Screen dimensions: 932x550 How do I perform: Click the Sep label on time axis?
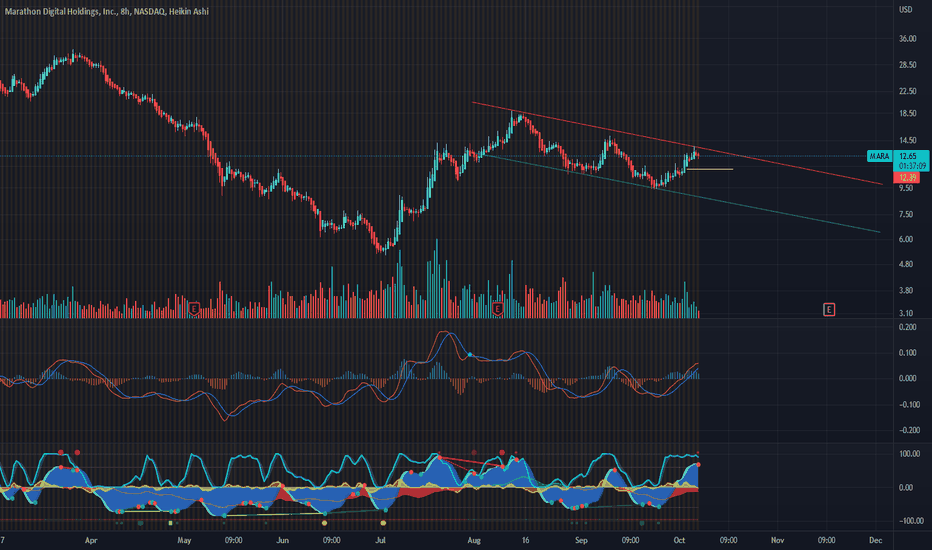click(x=581, y=540)
